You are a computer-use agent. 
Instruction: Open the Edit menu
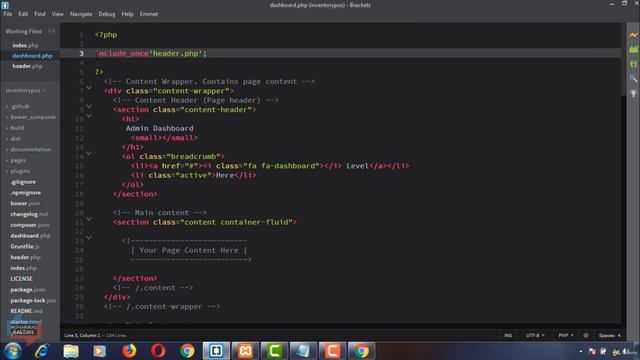click(23, 14)
